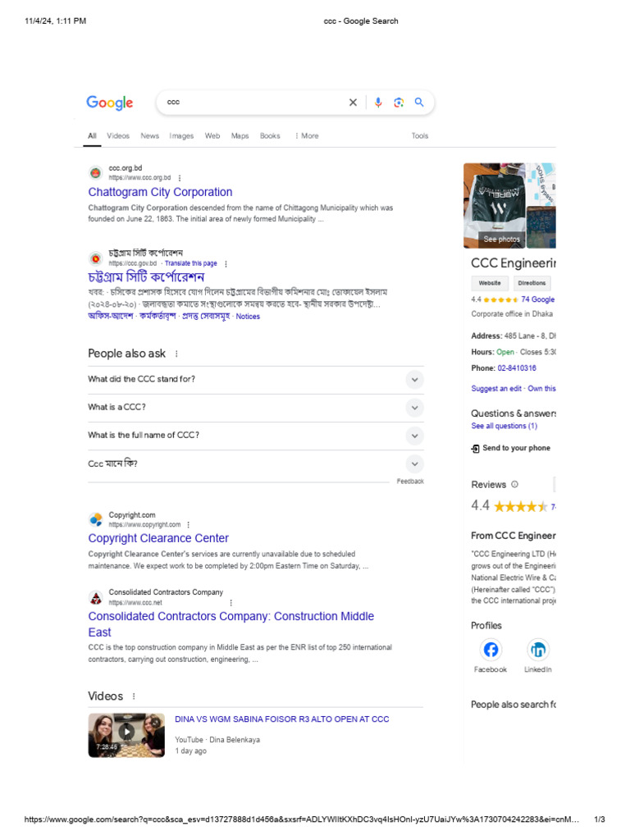The image size is (630, 840).
Task: Open the Facebook profile icon
Action: 491,650
